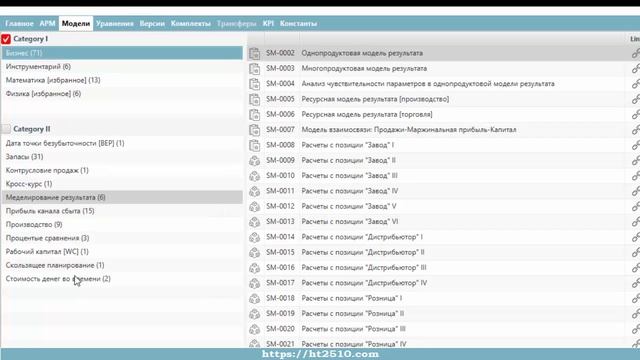Click 'Ресурсная модель результата [торговля]' text
Image resolution: width=640 pixels, height=360 pixels.
click(367, 115)
